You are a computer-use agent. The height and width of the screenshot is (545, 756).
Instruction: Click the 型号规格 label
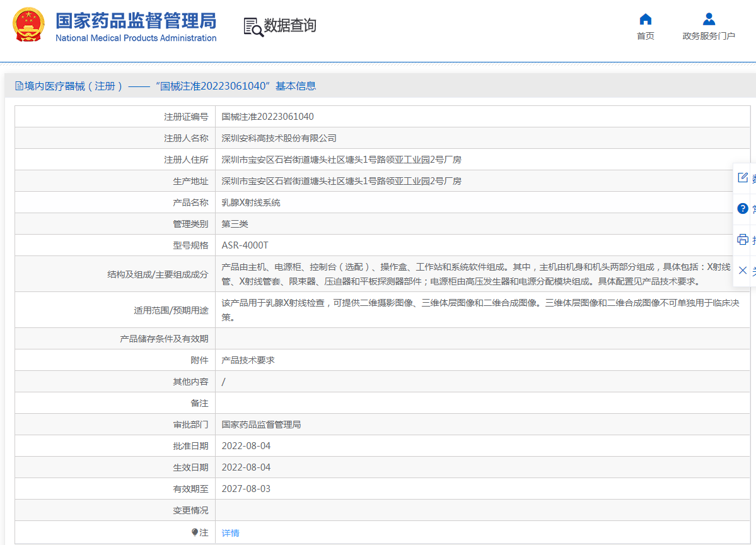point(190,245)
